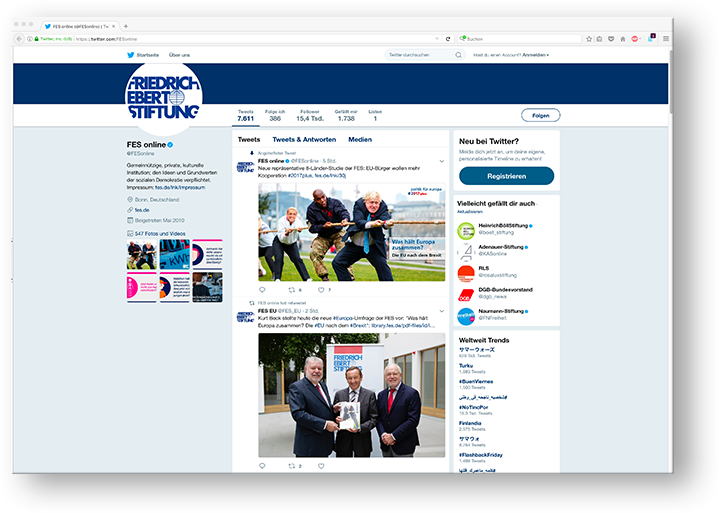Open the three men in suits photo
719x513 pixels.
point(352,395)
